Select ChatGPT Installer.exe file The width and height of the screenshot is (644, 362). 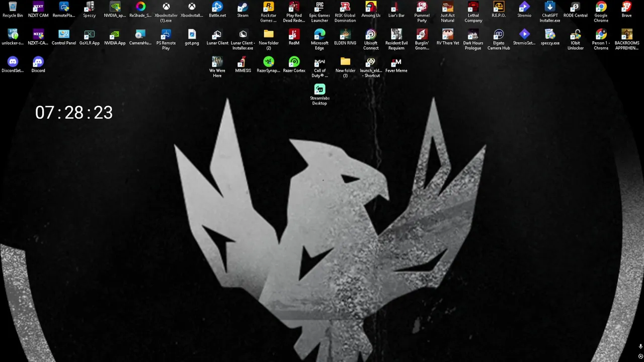click(x=550, y=12)
